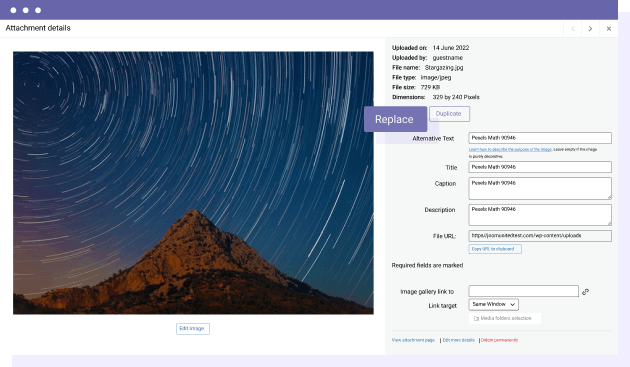This screenshot has height=367, width=630.
Task: Copy the URL to clipboard
Action: coord(495,249)
